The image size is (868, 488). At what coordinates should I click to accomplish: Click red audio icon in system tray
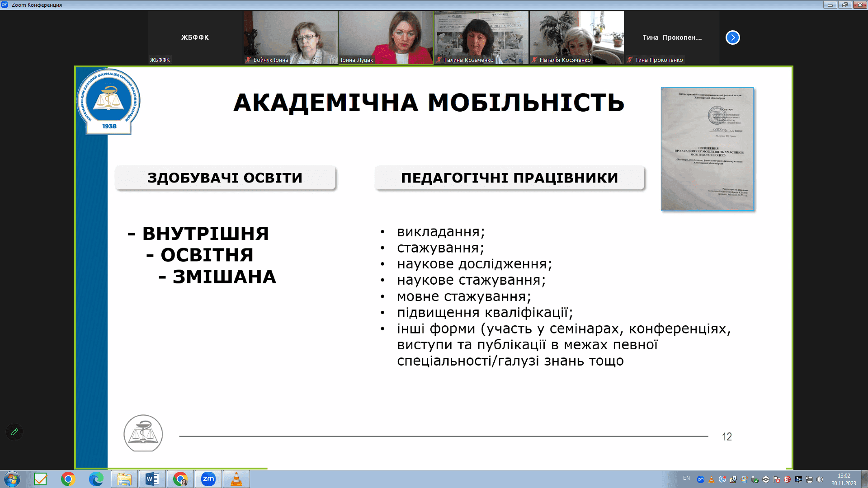pyautogui.click(x=788, y=479)
